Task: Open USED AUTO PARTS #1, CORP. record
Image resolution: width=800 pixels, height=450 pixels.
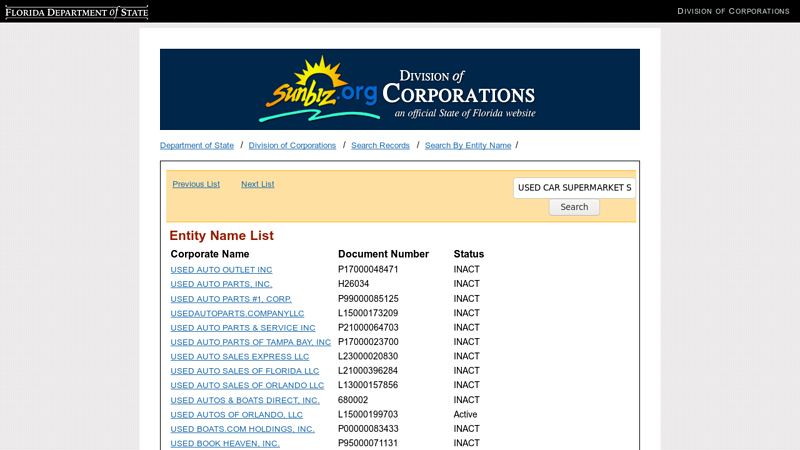Action: coord(231,299)
